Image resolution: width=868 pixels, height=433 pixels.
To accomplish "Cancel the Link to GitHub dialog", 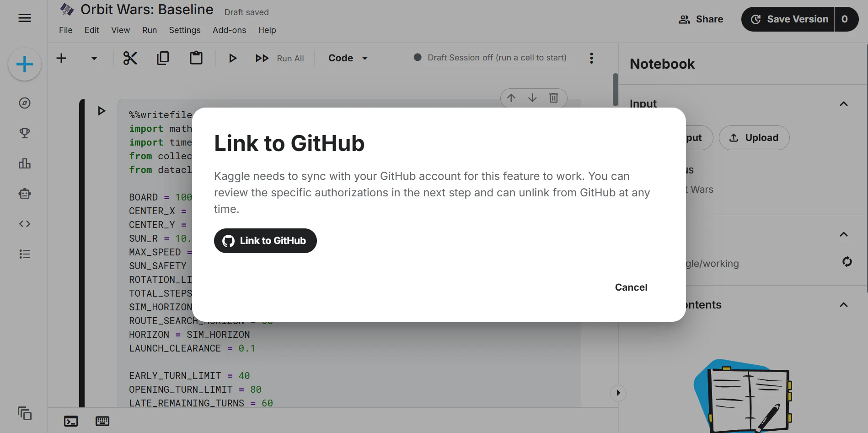I will click(631, 287).
